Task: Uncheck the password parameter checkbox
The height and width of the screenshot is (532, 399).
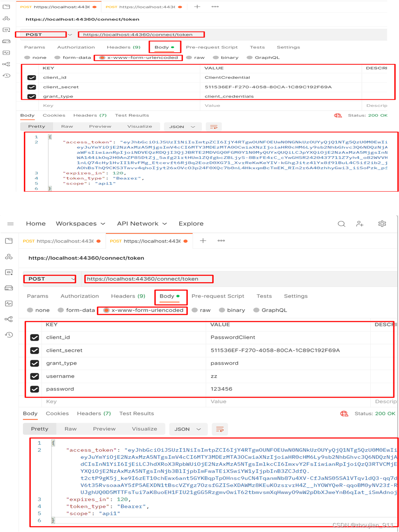Action: tap(34, 389)
